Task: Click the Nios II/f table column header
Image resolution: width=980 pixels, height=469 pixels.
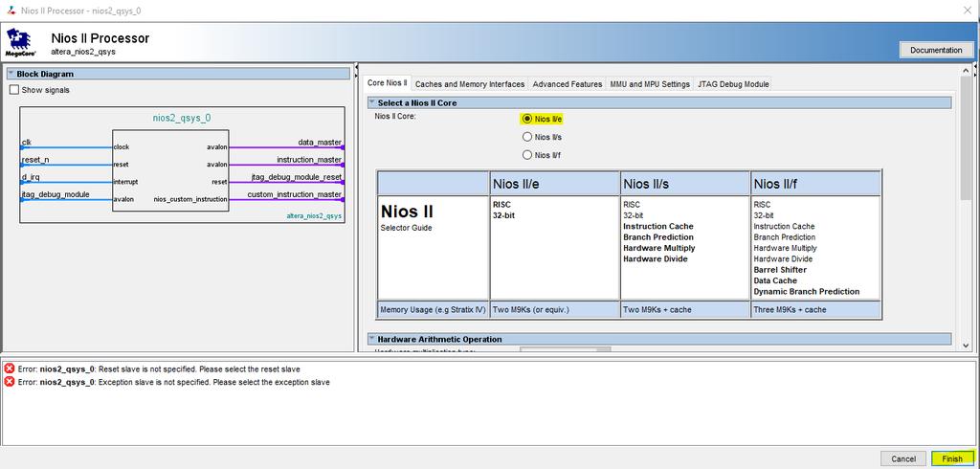Action: tap(815, 183)
